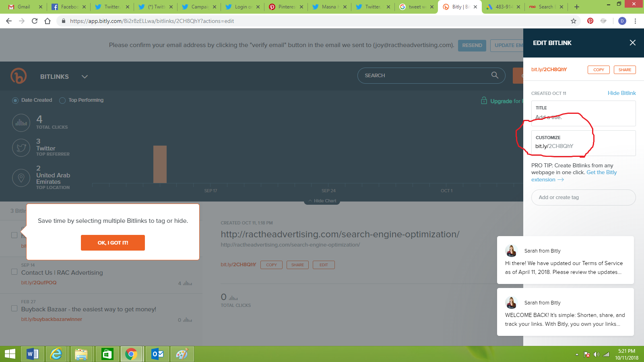Image resolution: width=644 pixels, height=362 pixels.
Task: Select the Top Performing radio button
Action: coord(62,101)
